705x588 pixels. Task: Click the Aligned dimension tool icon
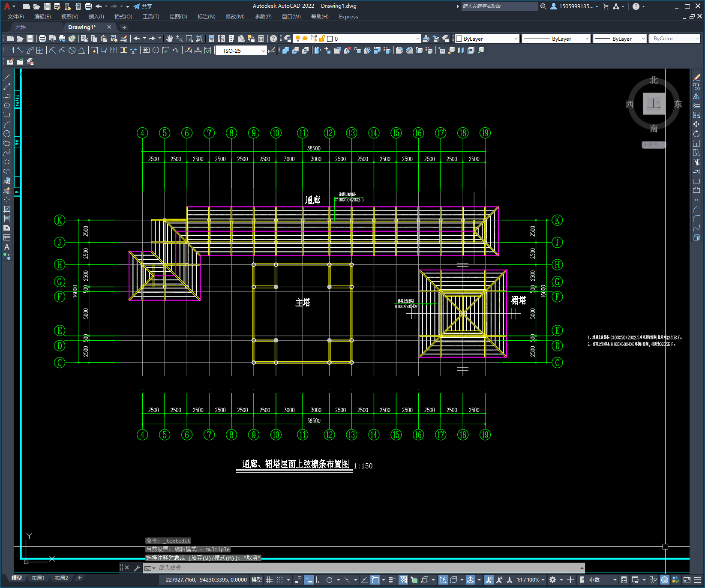pos(20,50)
